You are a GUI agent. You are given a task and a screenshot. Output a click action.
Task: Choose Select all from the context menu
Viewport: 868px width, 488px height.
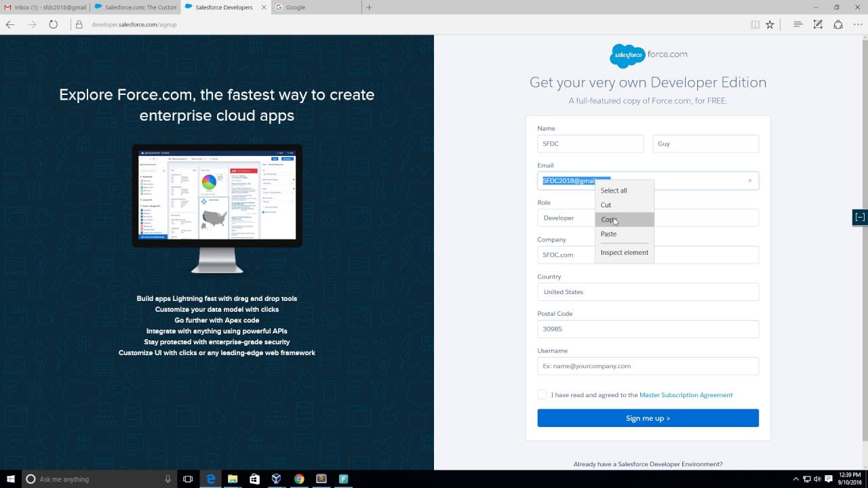point(625,190)
